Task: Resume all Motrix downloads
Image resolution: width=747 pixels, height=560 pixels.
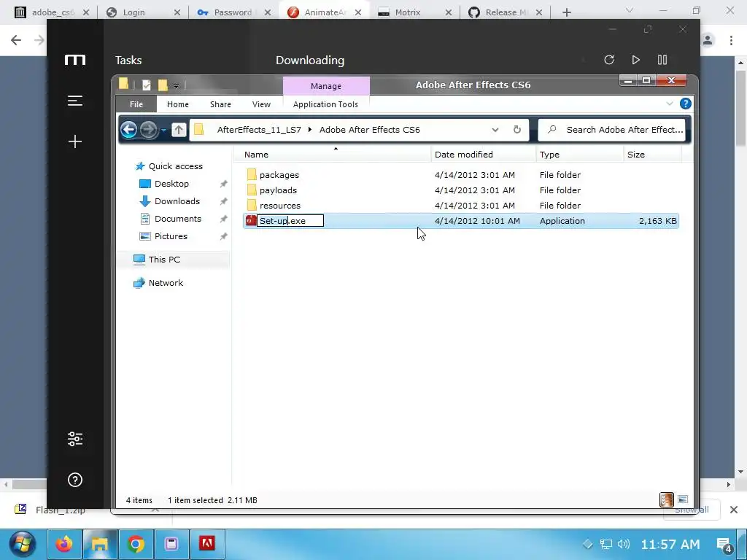Action: (635, 60)
